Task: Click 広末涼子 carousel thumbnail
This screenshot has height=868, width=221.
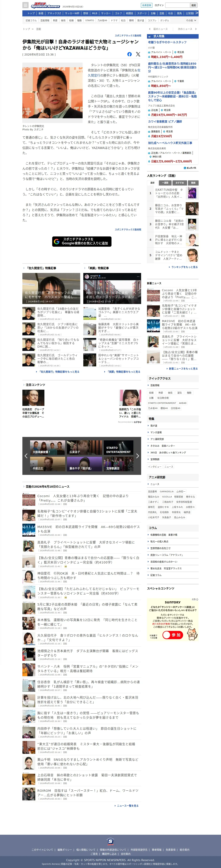Action: click(84, 448)
